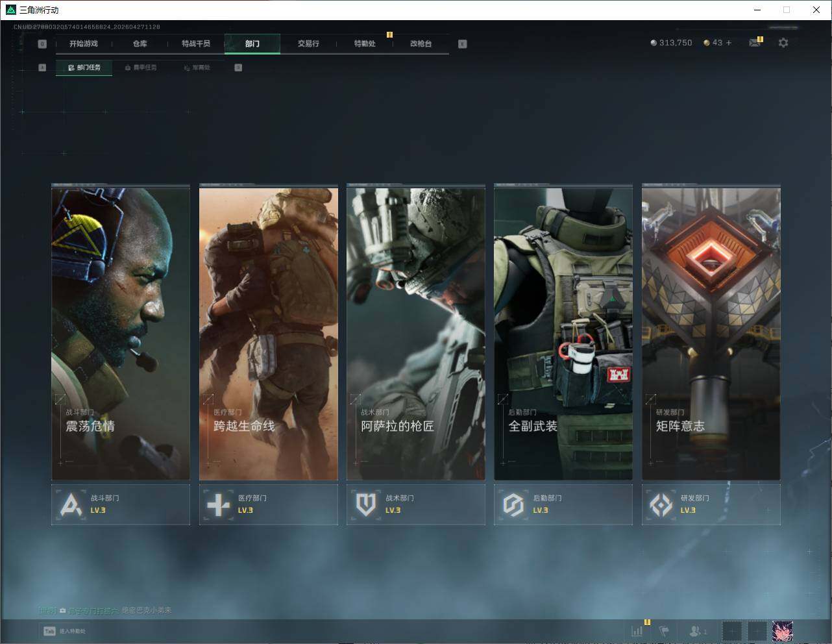The image size is (832, 644).
Task: Click the 战斗部门 LV.3 level label
Action: click(x=98, y=510)
